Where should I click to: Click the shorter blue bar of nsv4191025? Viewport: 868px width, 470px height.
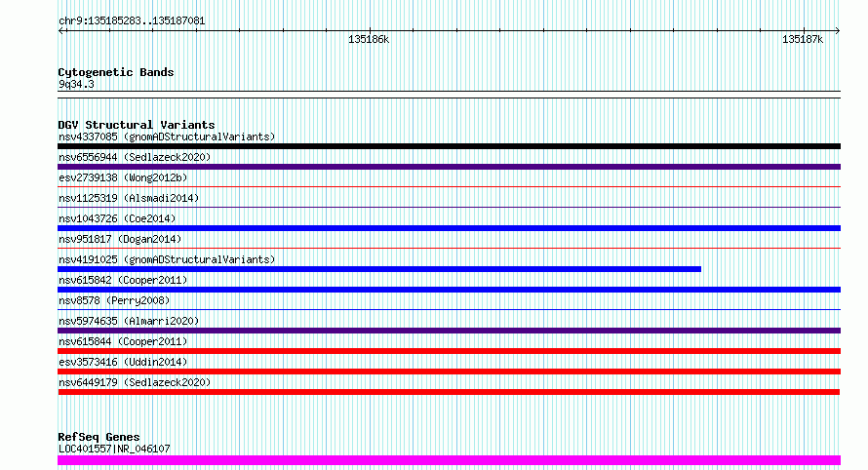tap(379, 269)
